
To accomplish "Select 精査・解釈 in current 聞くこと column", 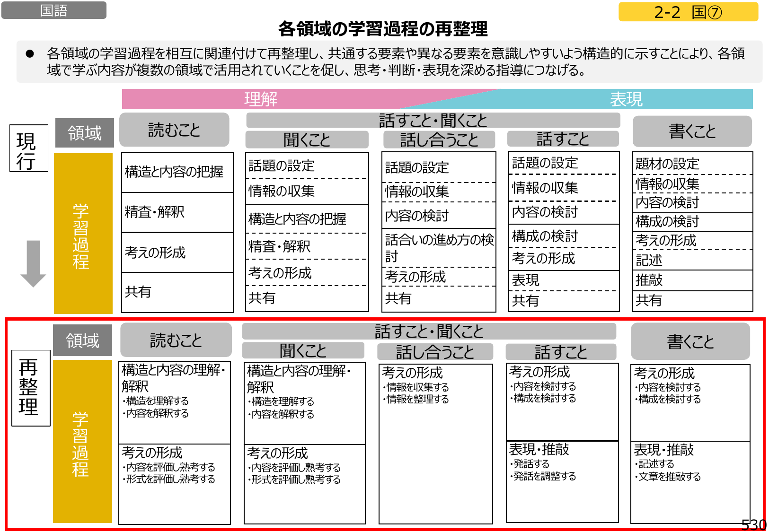I will coord(279,246).
